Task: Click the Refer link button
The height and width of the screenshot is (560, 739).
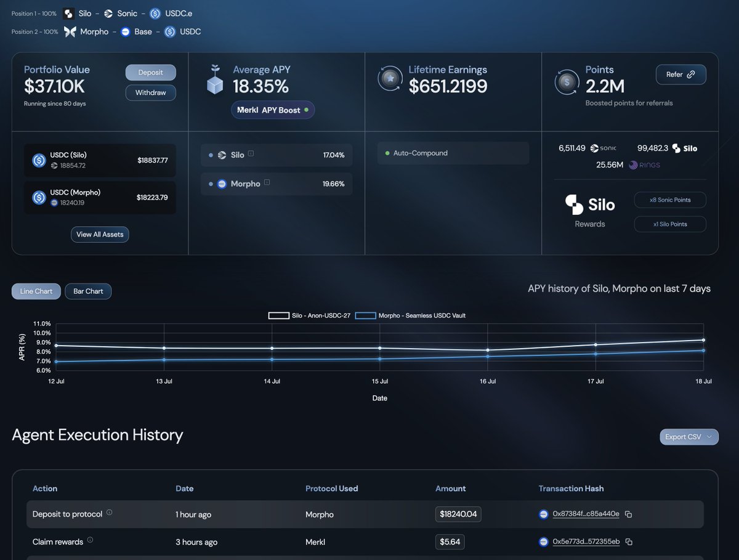Action: [680, 75]
